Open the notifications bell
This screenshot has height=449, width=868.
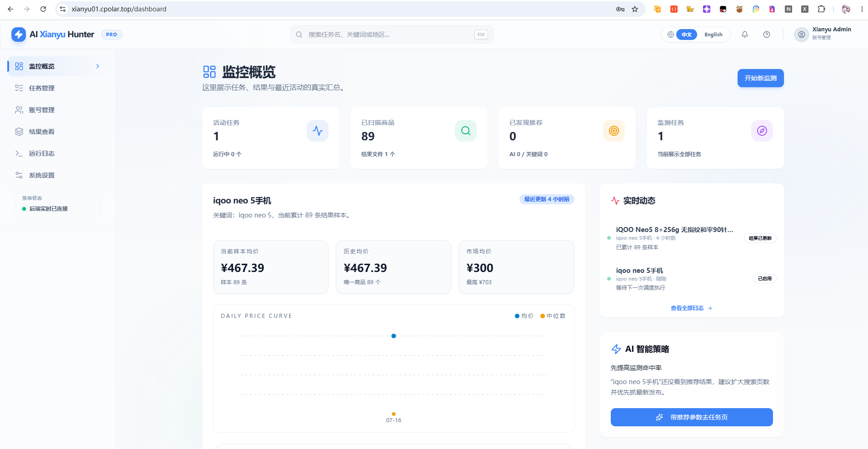[745, 35]
